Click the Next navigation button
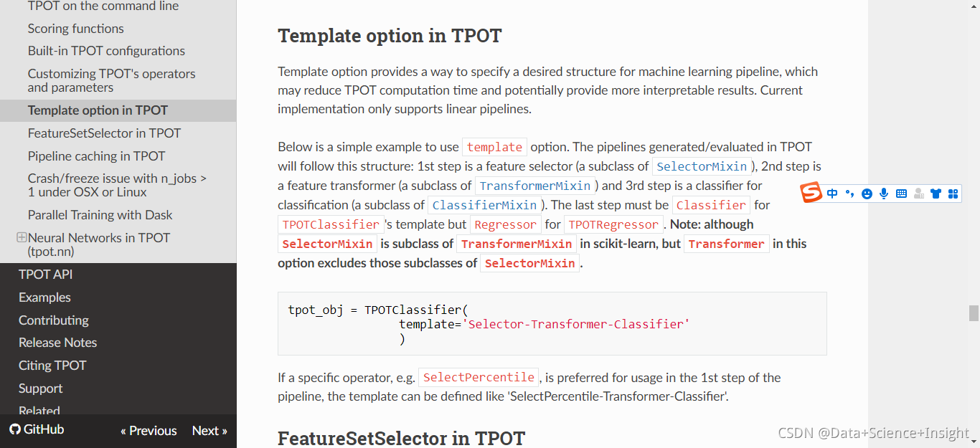 pos(209,430)
